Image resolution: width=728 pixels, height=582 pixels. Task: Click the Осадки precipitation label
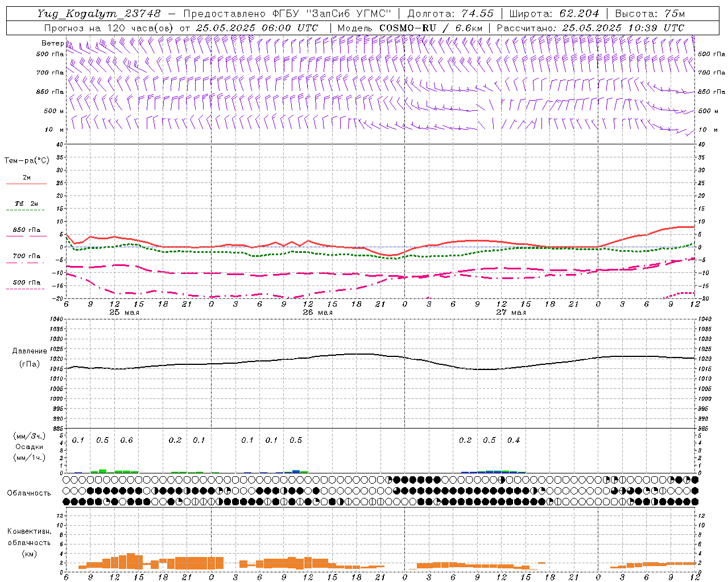tap(29, 447)
